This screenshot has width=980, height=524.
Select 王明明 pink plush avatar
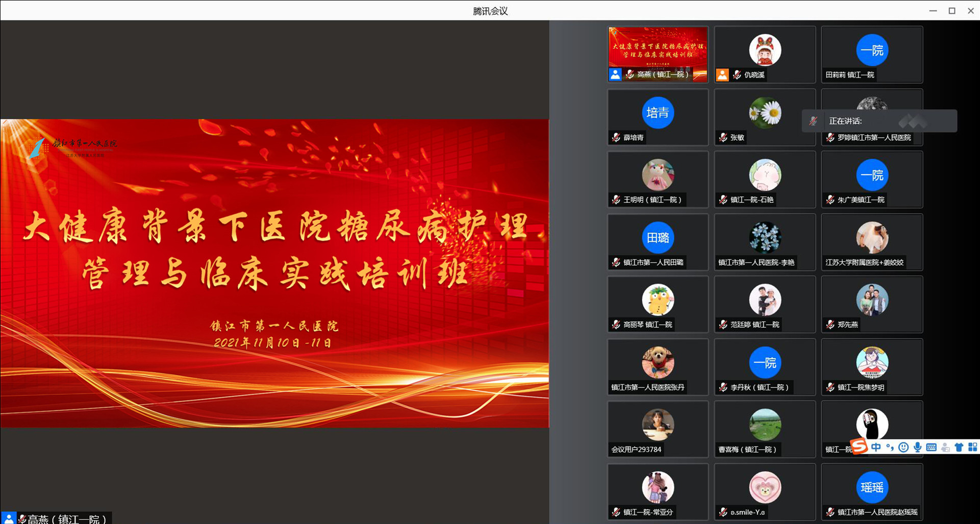click(658, 175)
